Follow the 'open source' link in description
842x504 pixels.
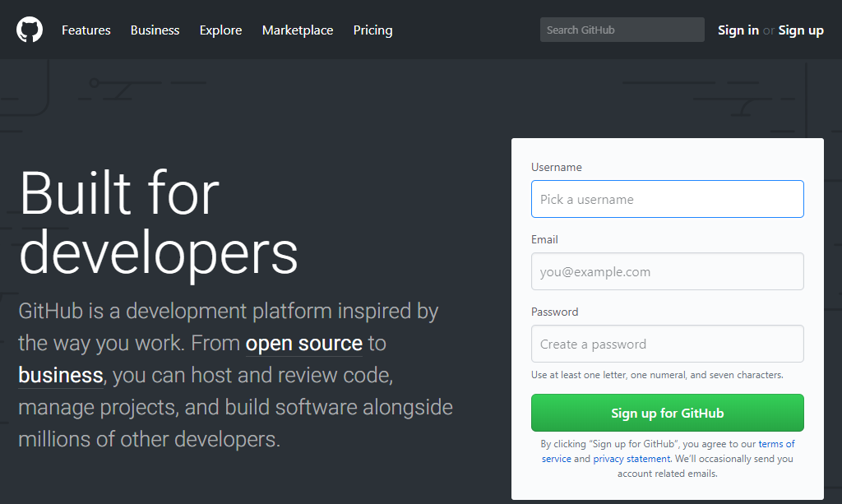[x=303, y=343]
